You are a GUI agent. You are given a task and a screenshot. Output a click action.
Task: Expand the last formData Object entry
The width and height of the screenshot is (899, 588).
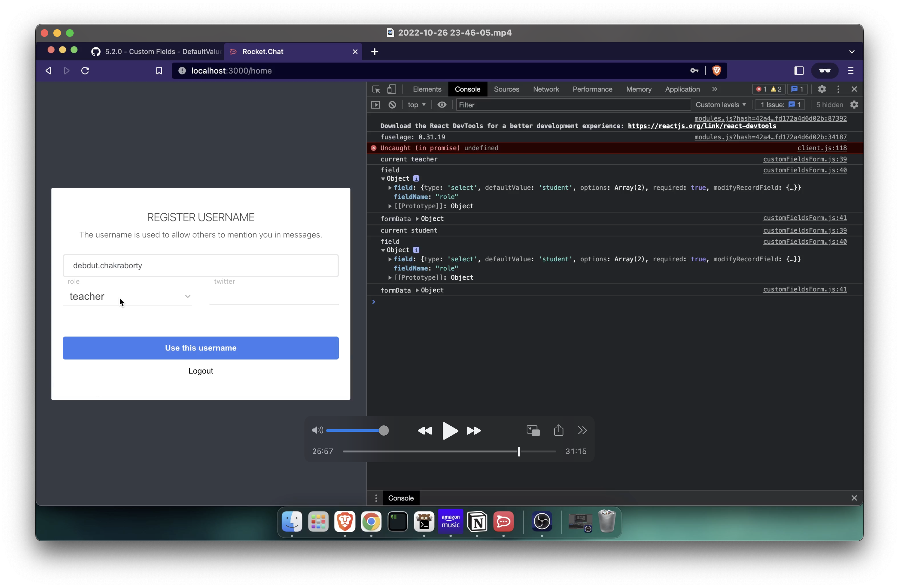417,290
